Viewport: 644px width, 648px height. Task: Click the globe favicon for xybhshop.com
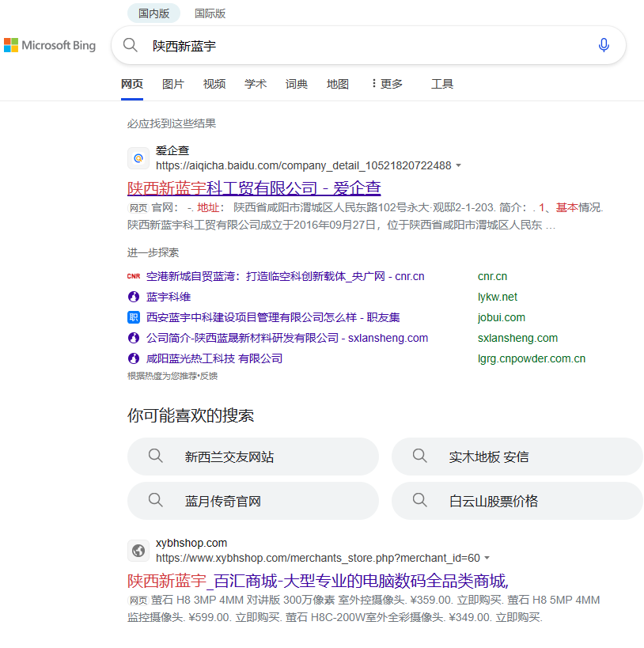[x=138, y=551]
